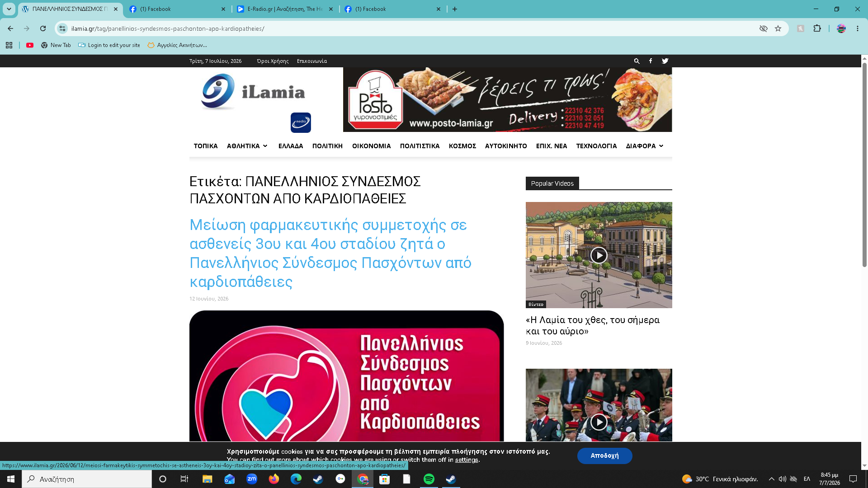Open iLamia's Twitter page icon
868x488 pixels.
coord(665,61)
